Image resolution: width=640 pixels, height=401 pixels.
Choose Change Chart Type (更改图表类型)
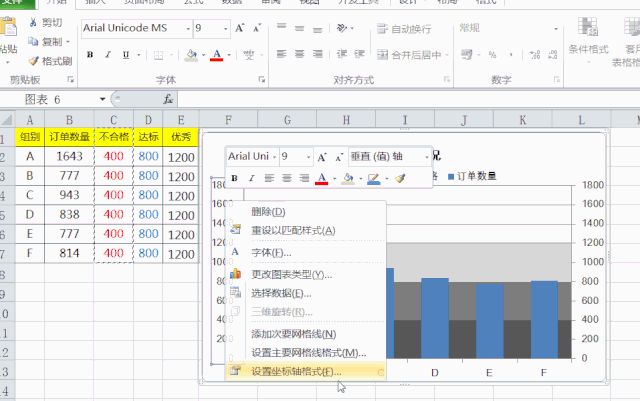click(305, 274)
